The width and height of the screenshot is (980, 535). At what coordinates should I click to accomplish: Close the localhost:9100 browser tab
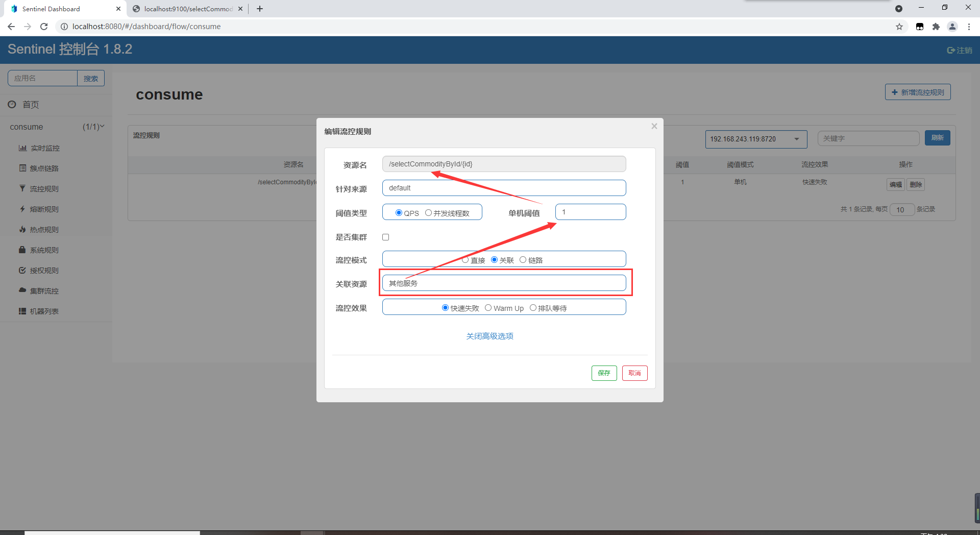point(240,9)
